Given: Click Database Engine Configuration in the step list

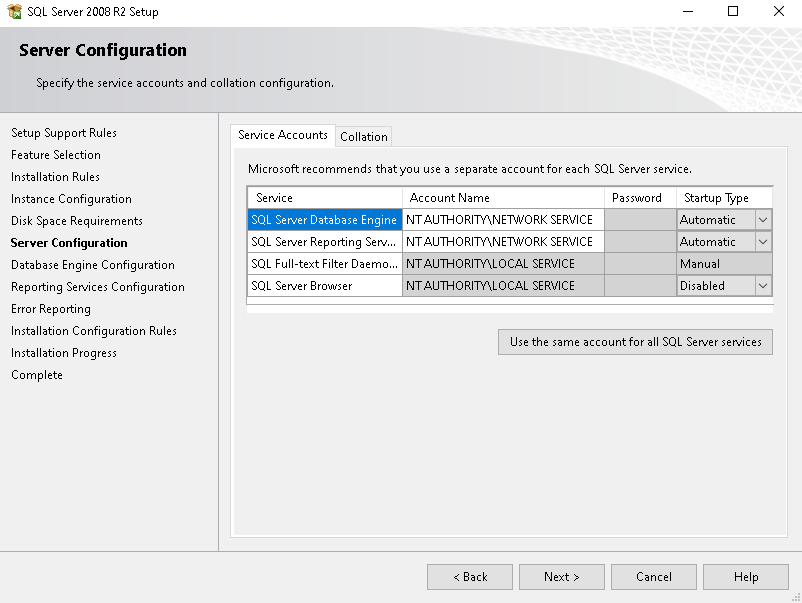Looking at the screenshot, I should (93, 265).
